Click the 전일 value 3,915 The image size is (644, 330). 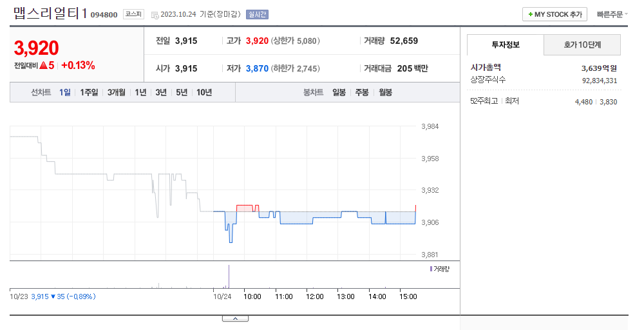[x=186, y=41]
